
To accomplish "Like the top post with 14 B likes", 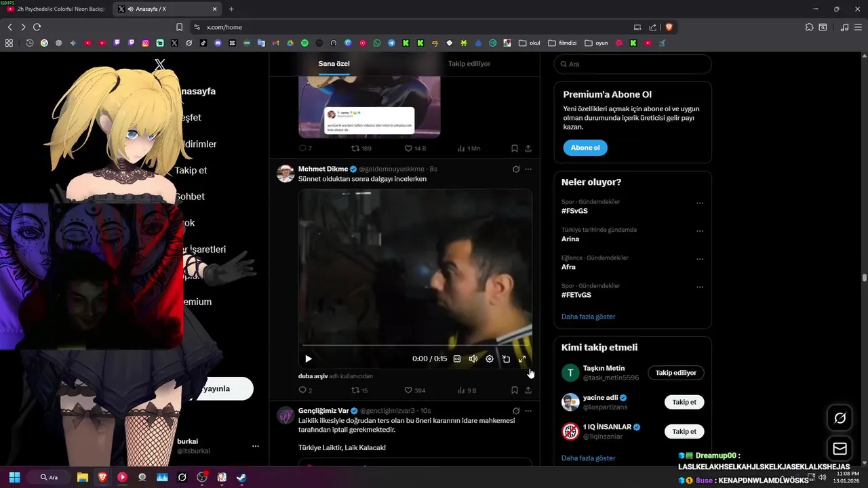I will tap(415, 148).
